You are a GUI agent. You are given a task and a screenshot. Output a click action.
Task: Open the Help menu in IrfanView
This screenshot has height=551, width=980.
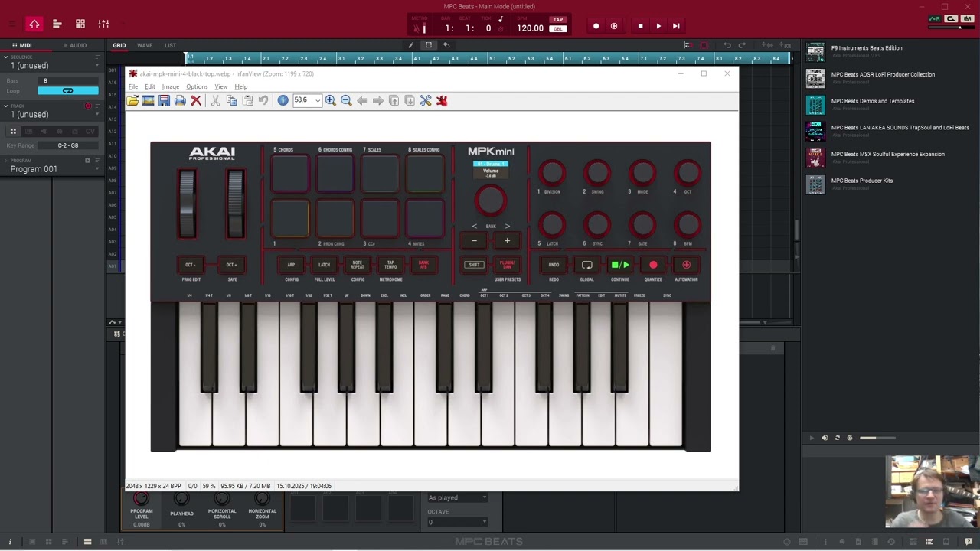240,87
